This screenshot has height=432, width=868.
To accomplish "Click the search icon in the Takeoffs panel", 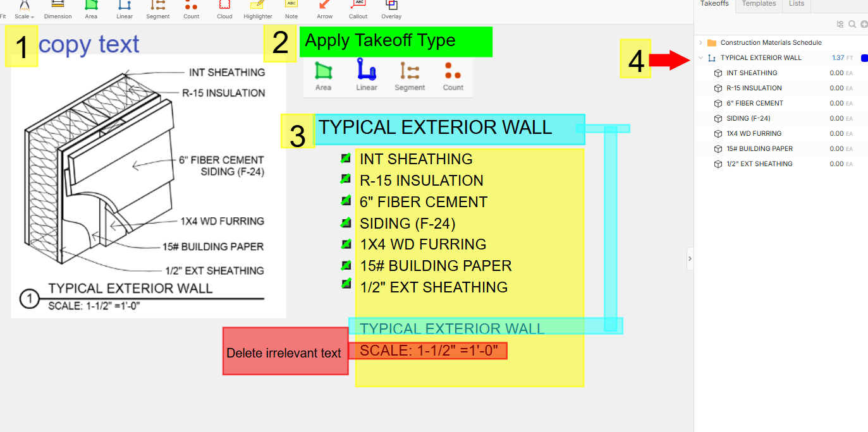I will (852, 25).
